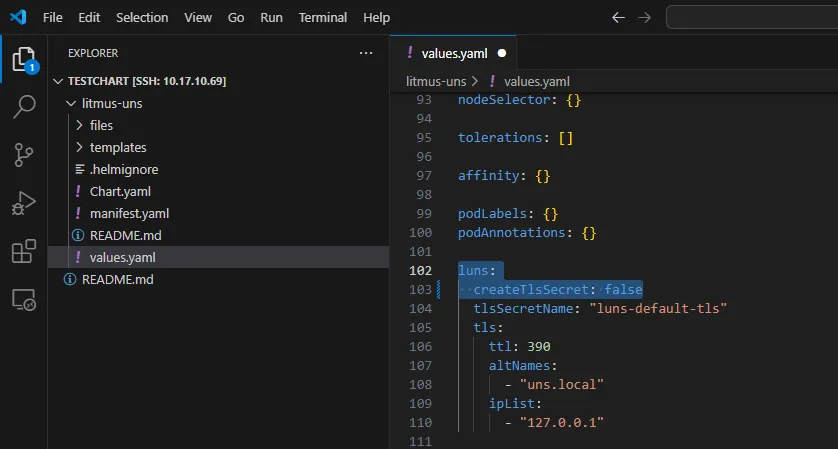Click the Go Back arrow
This screenshot has width=838, height=449.
[x=618, y=18]
